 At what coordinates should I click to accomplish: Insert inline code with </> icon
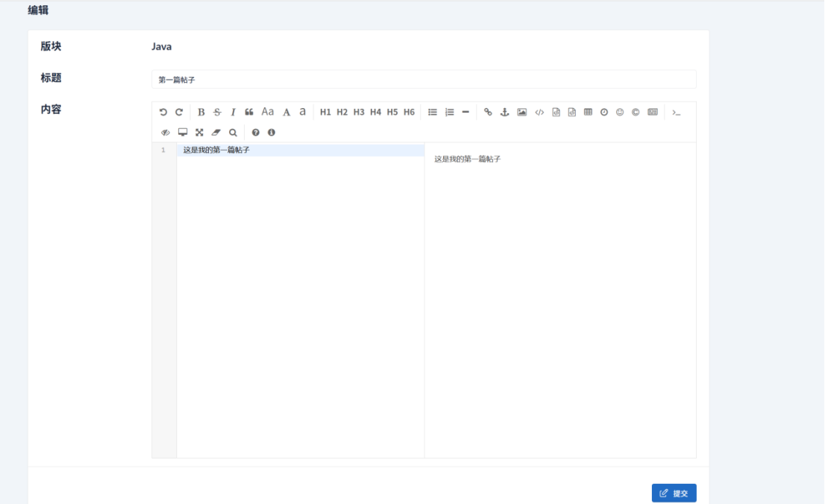(x=539, y=112)
